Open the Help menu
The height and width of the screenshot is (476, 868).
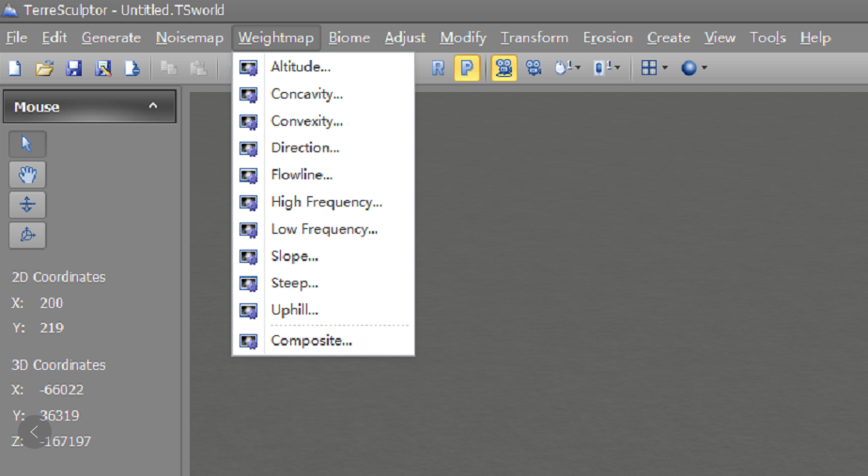point(815,38)
